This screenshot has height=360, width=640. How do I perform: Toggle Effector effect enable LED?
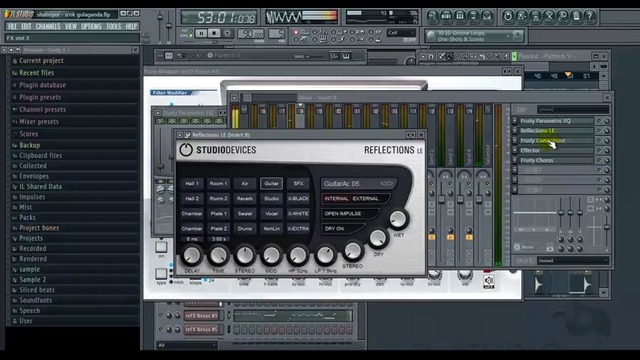click(599, 150)
